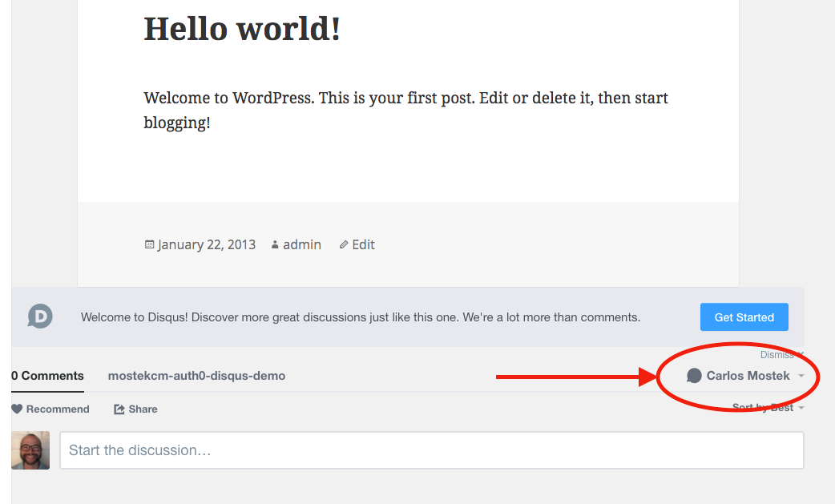Dismiss the Disqus welcome banner
Viewport: 835px width, 504px height.
click(x=782, y=355)
